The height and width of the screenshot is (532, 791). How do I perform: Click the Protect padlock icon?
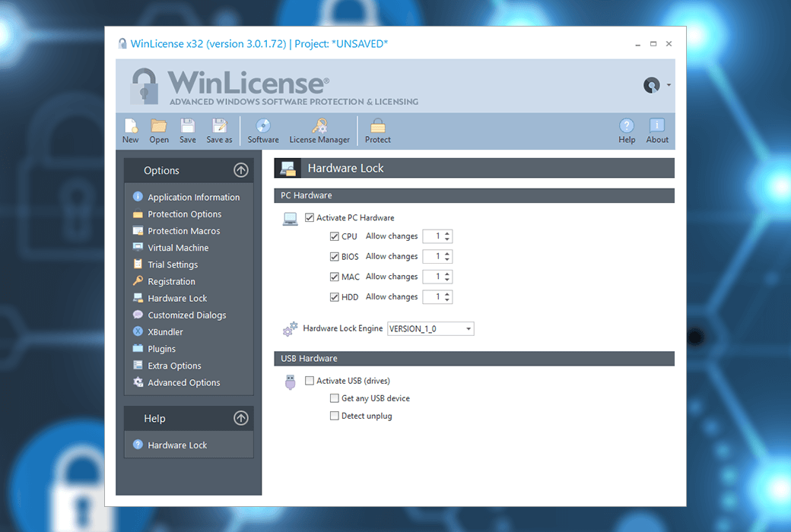click(377, 129)
